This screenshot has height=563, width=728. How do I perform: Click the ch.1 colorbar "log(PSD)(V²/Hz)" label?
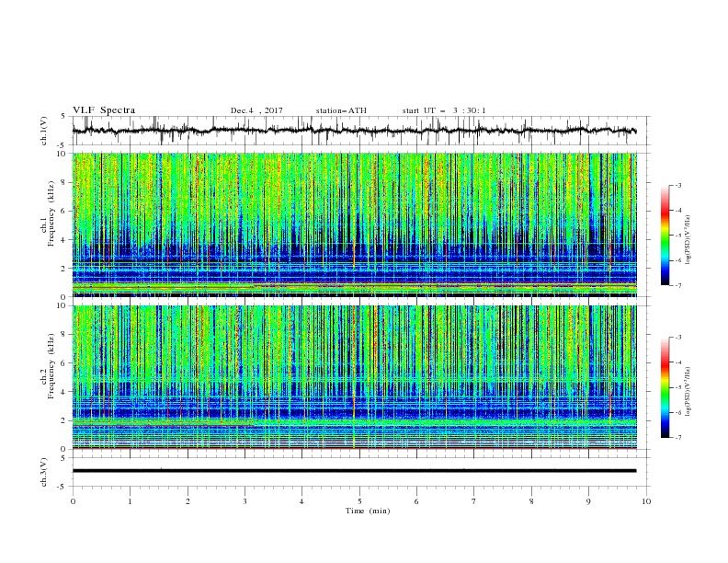click(x=688, y=240)
